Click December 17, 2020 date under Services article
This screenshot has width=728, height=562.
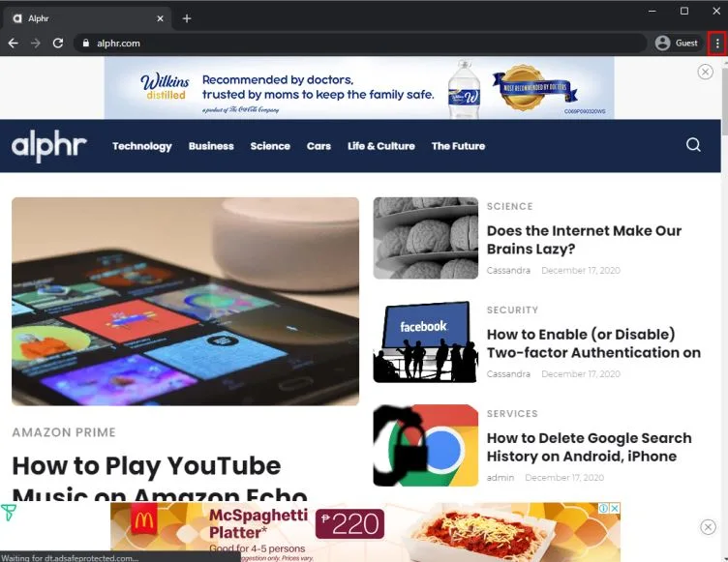pos(564,478)
